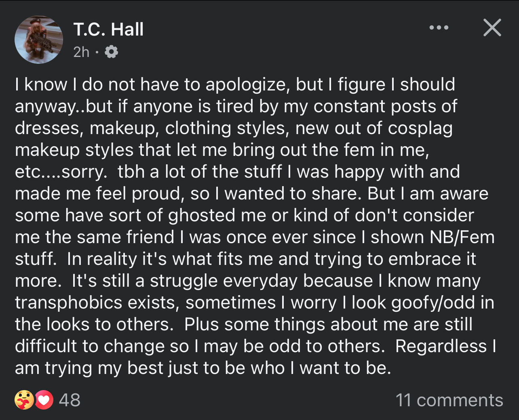
Task: Open the three-dot post options menu
Action: [x=439, y=28]
